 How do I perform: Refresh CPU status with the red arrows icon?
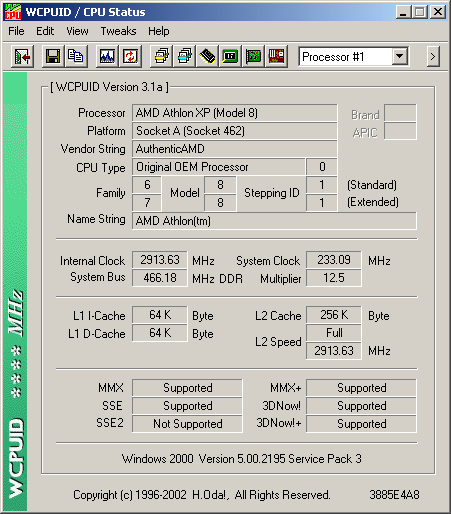point(130,56)
